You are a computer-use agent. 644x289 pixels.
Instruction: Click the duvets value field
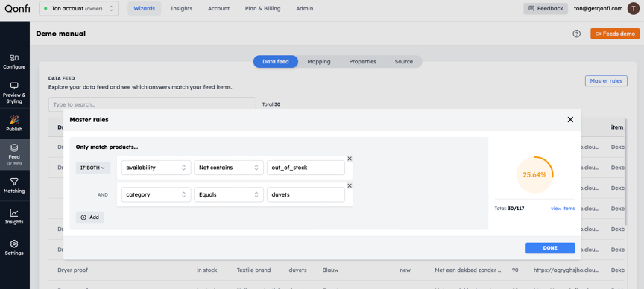click(306, 194)
